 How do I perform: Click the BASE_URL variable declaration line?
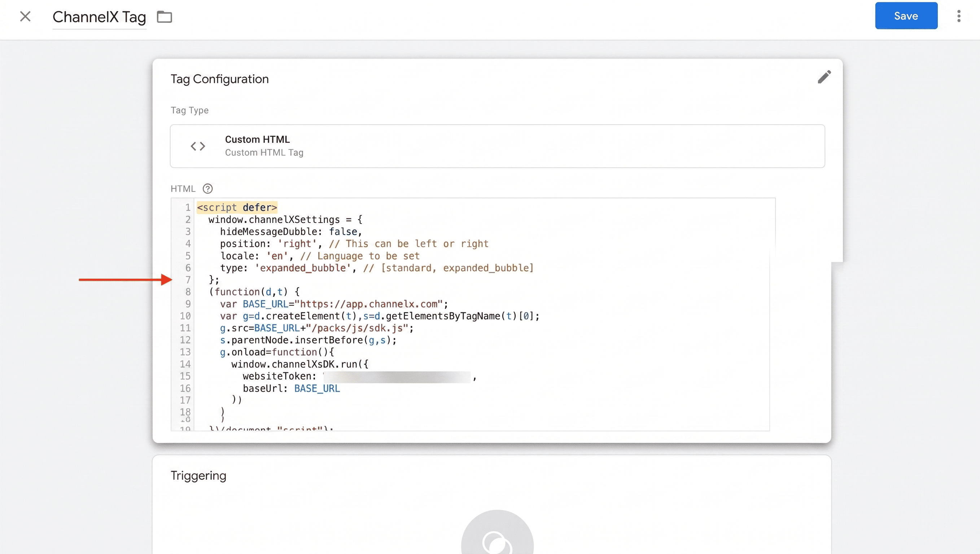pos(334,304)
